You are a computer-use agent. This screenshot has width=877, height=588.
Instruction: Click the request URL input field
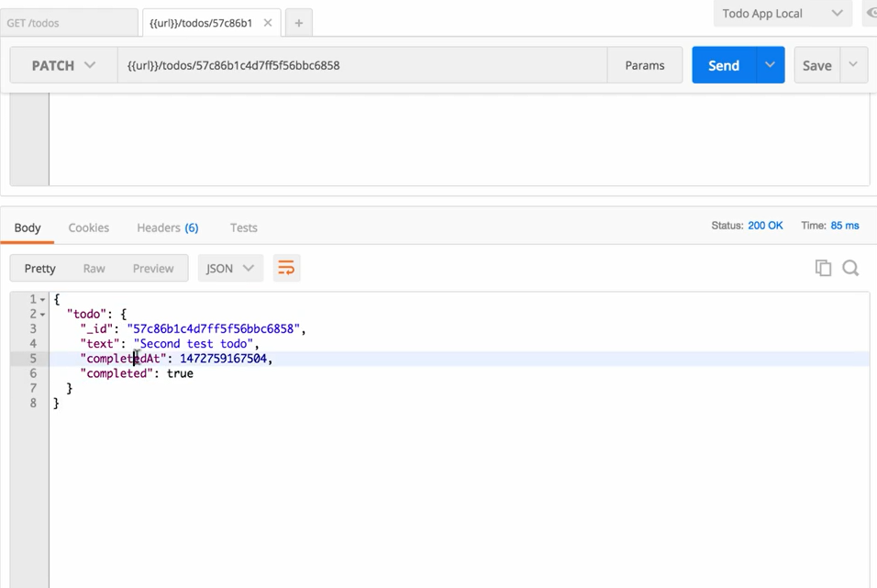pyautogui.click(x=362, y=65)
